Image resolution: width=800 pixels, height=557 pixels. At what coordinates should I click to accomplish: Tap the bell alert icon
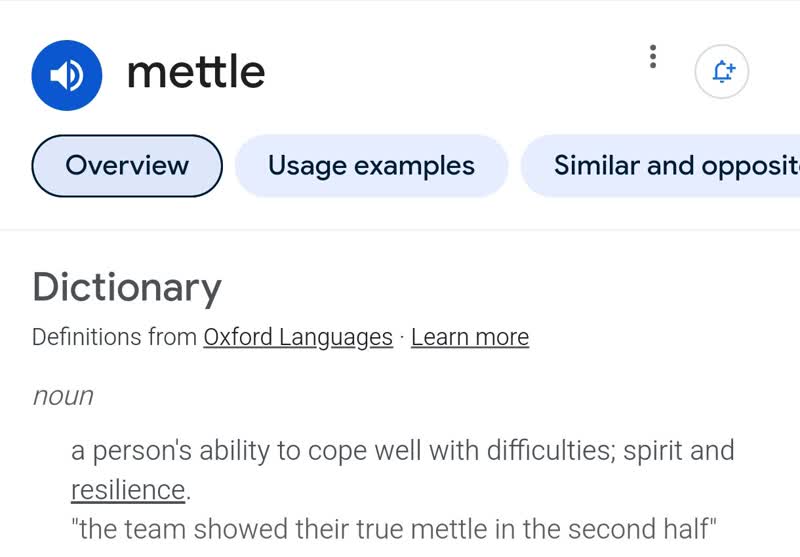(721, 72)
